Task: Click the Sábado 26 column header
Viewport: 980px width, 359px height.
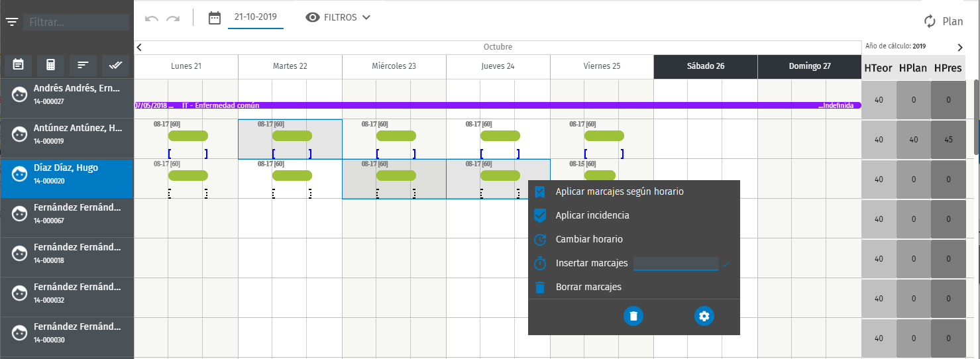Action: (706, 66)
